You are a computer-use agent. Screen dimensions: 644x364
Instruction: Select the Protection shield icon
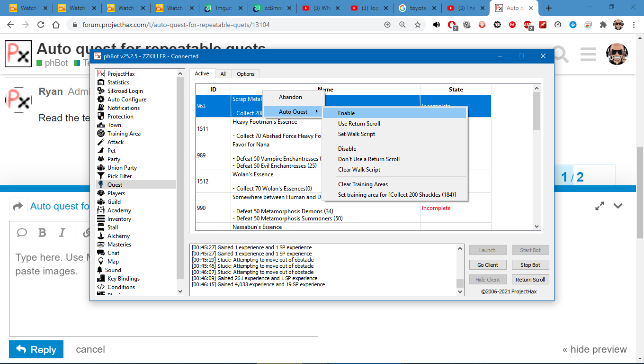[x=100, y=117]
